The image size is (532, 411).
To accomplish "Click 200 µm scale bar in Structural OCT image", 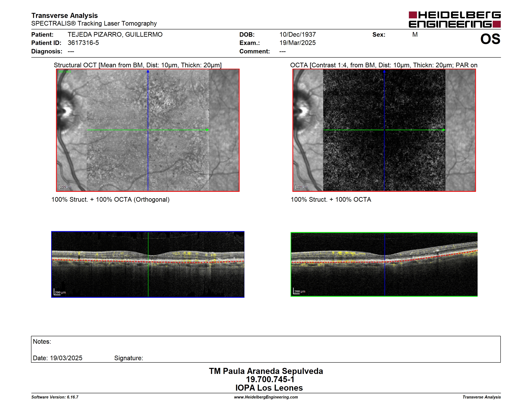I will pos(65,187).
